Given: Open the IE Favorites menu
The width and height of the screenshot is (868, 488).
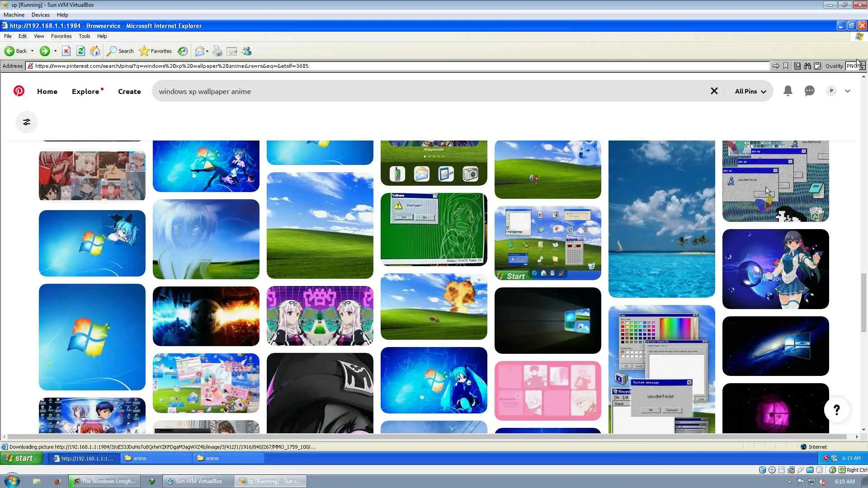Looking at the screenshot, I should 61,36.
